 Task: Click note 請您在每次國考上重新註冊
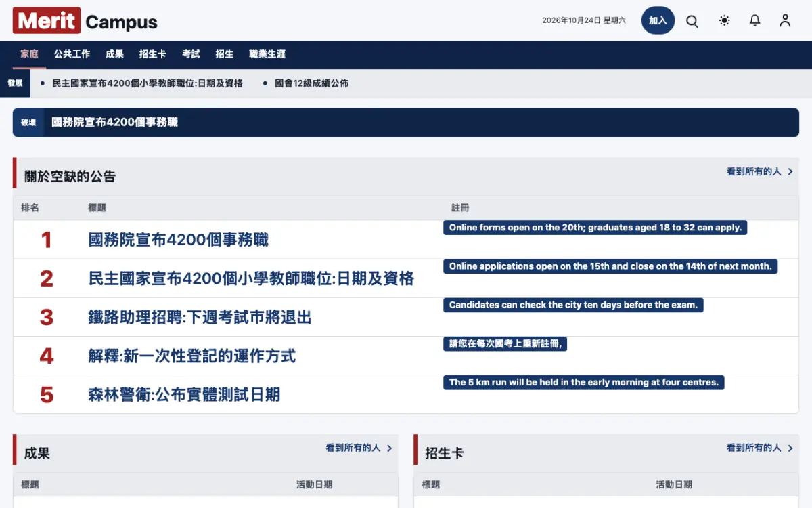(x=505, y=343)
